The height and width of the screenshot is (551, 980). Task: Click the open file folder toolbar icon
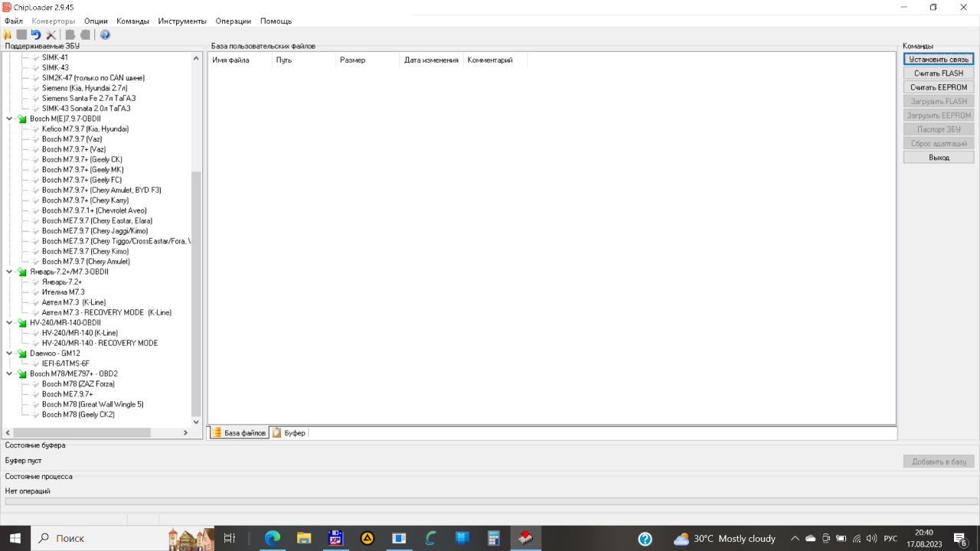pyautogui.click(x=8, y=34)
